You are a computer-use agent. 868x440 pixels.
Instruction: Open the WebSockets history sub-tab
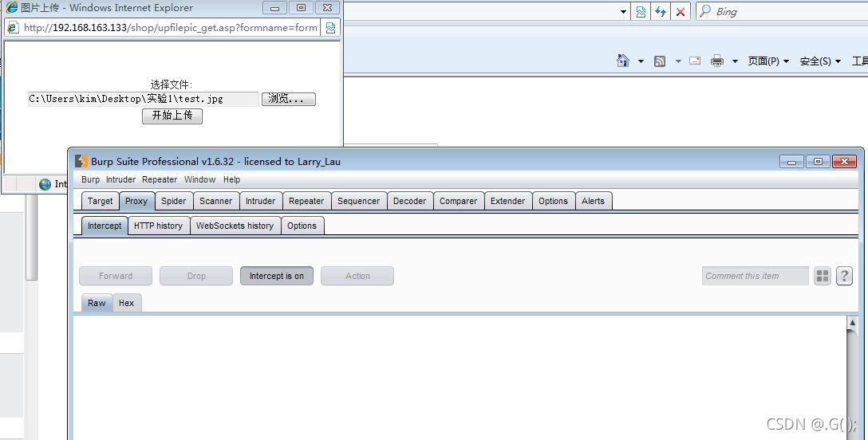(235, 226)
